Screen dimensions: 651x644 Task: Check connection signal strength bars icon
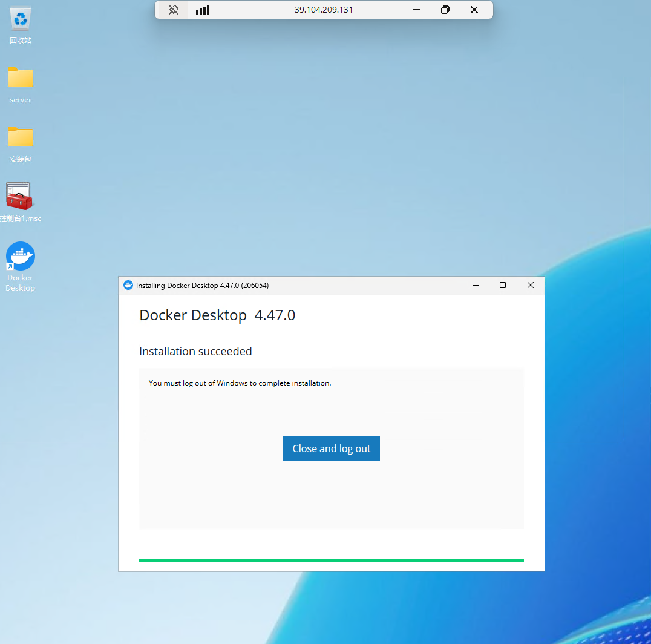[203, 10]
